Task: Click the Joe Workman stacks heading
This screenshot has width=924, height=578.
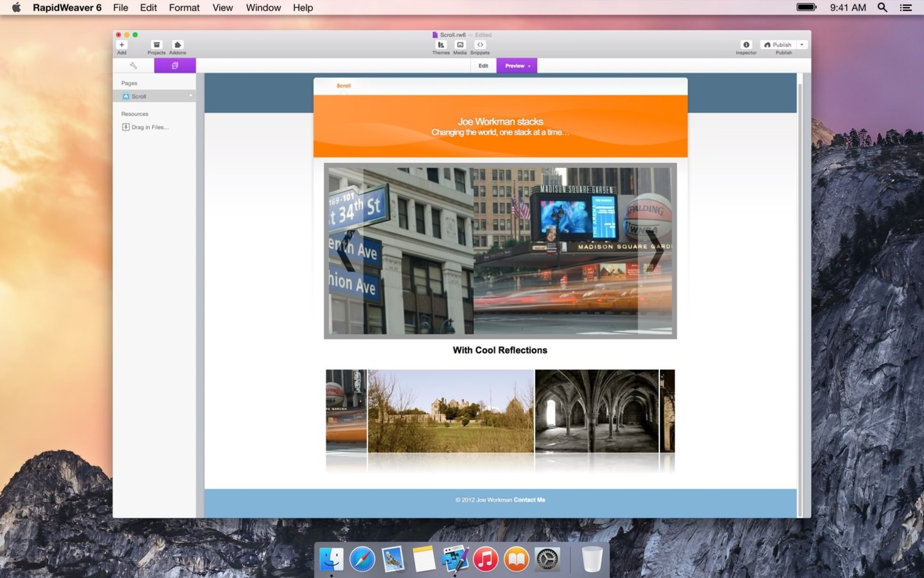Action: tap(500, 122)
